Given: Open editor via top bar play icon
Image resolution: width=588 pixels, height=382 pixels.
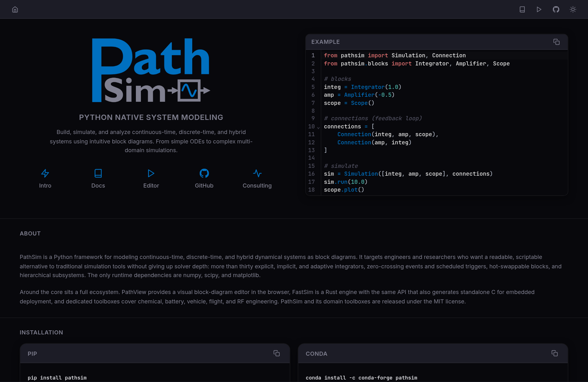Looking at the screenshot, I should click(539, 9).
